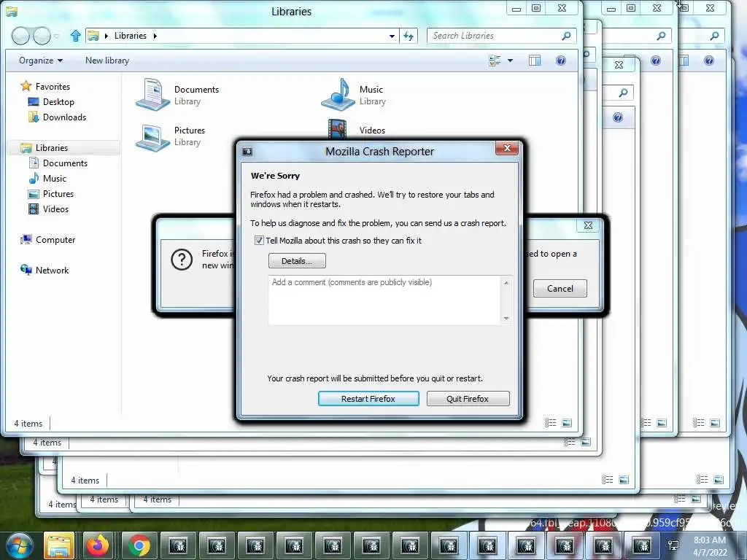Open Downloads in Favorites
Image resolution: width=747 pixels, height=560 pixels.
click(57, 117)
